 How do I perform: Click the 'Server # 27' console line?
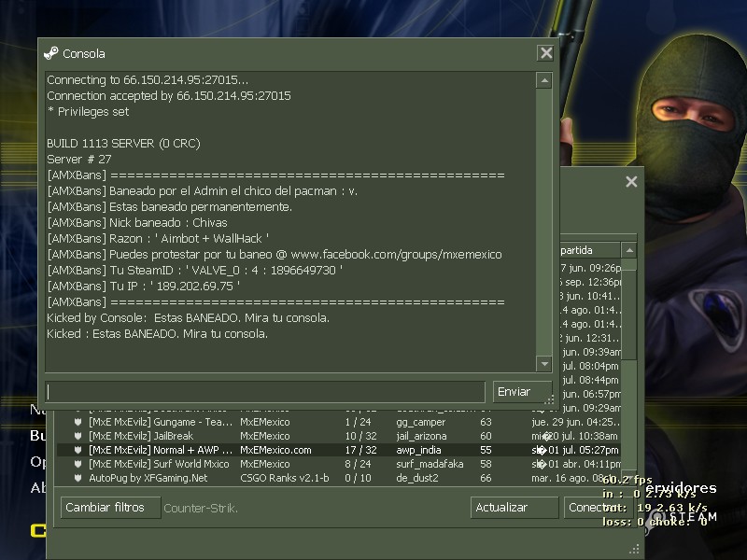click(79, 159)
